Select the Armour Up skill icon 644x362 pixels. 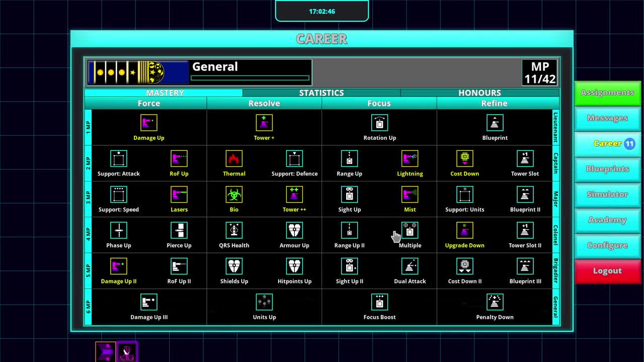click(x=294, y=230)
